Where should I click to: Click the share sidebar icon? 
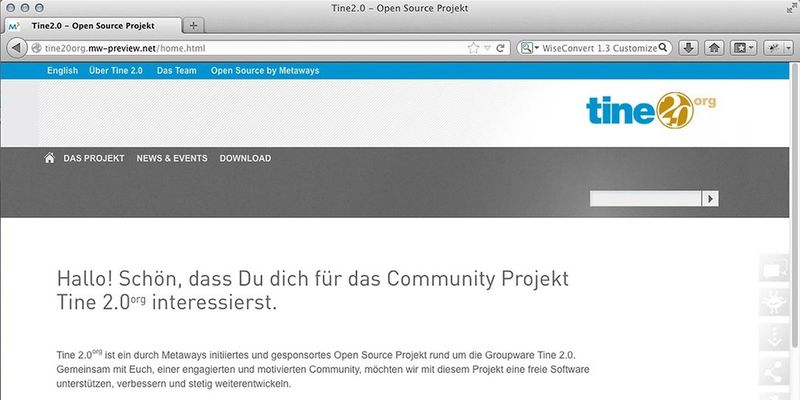[x=773, y=371]
